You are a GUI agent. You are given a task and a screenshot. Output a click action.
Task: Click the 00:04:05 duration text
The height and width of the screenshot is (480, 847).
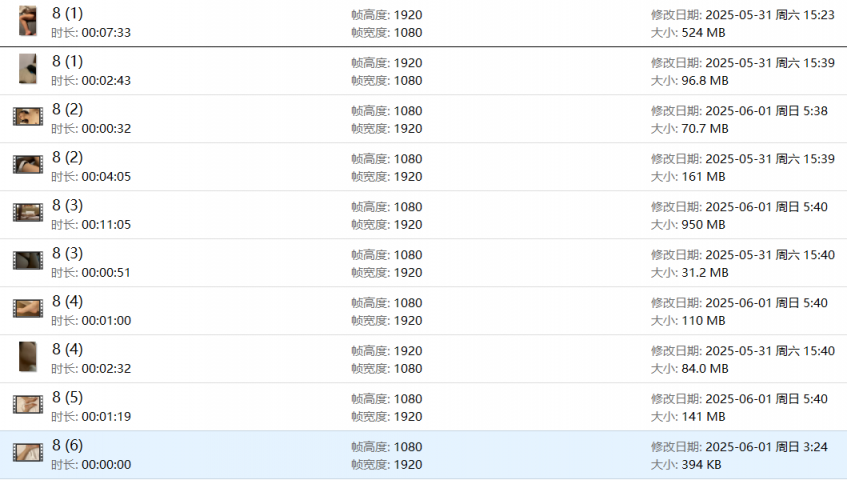106,177
